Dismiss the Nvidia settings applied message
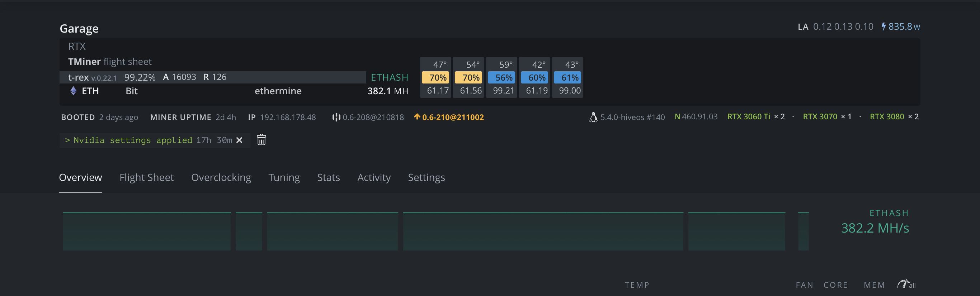Viewport: 980px width, 296px height. coord(239,140)
